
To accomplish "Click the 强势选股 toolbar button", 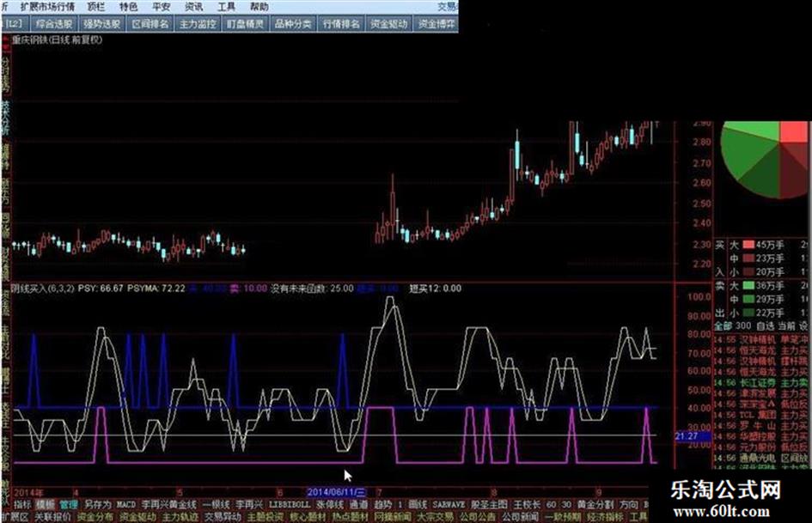I will coord(102,24).
